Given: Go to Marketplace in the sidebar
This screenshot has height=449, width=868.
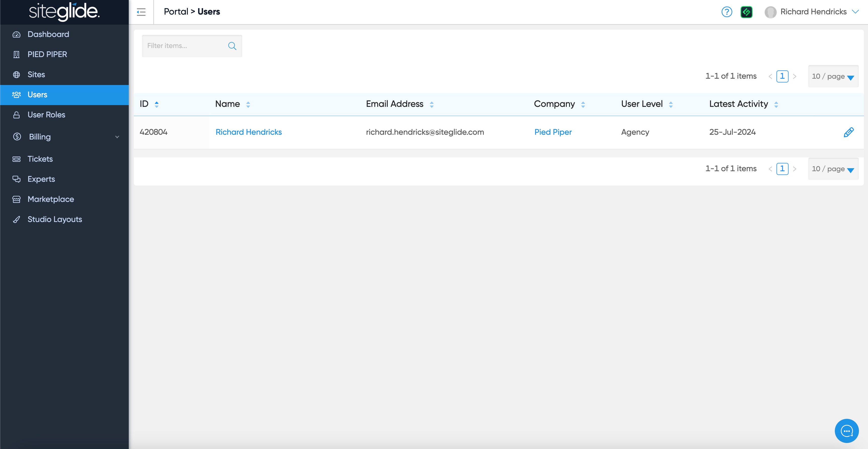Looking at the screenshot, I should [51, 199].
